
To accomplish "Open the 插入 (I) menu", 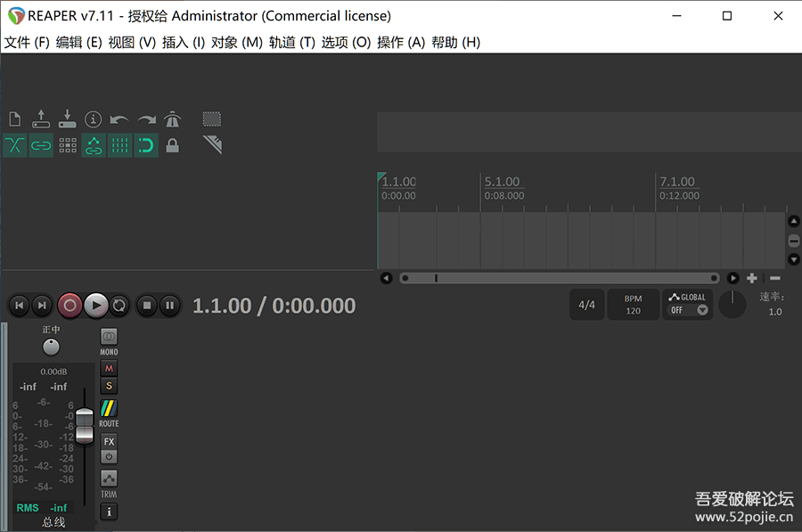I will [184, 43].
